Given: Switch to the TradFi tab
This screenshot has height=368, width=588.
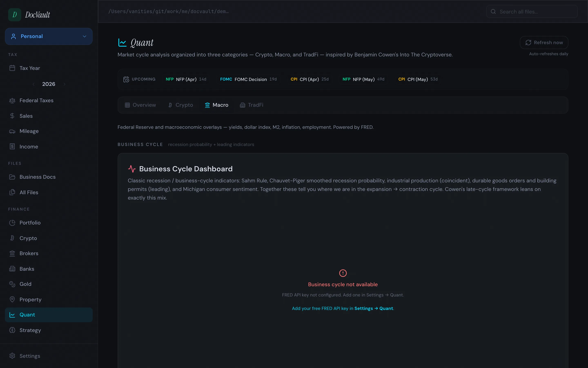Looking at the screenshot, I should tap(252, 105).
